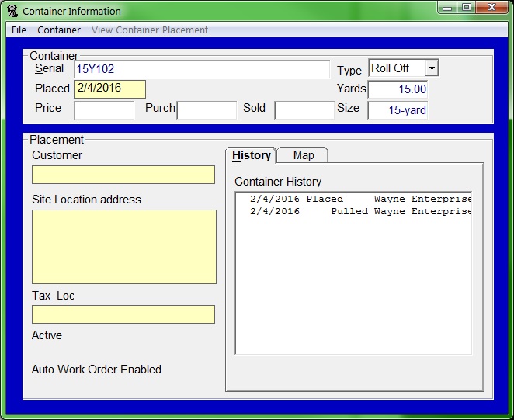514x420 pixels.
Task: Open the File menu
Action: tap(19, 30)
